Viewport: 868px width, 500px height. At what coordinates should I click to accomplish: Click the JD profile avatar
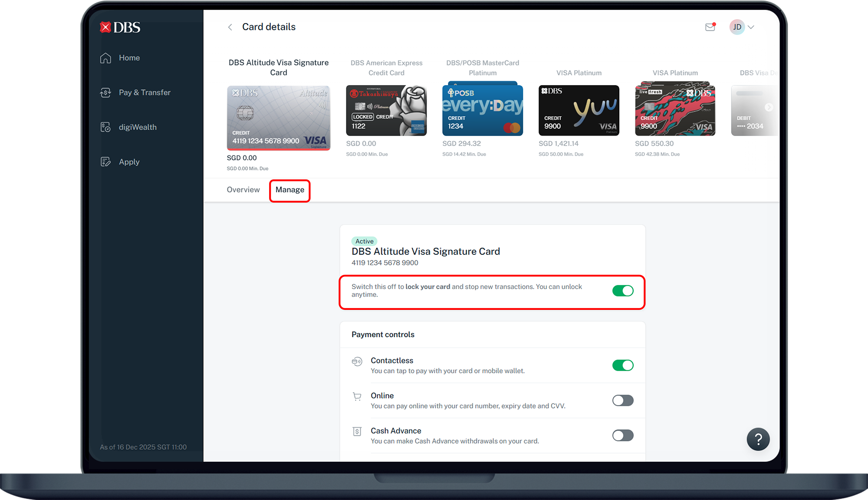click(x=736, y=27)
